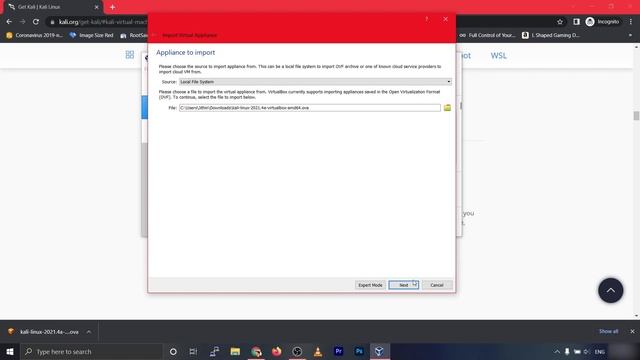Click the OBS Studio icon on the taskbar

297,351
